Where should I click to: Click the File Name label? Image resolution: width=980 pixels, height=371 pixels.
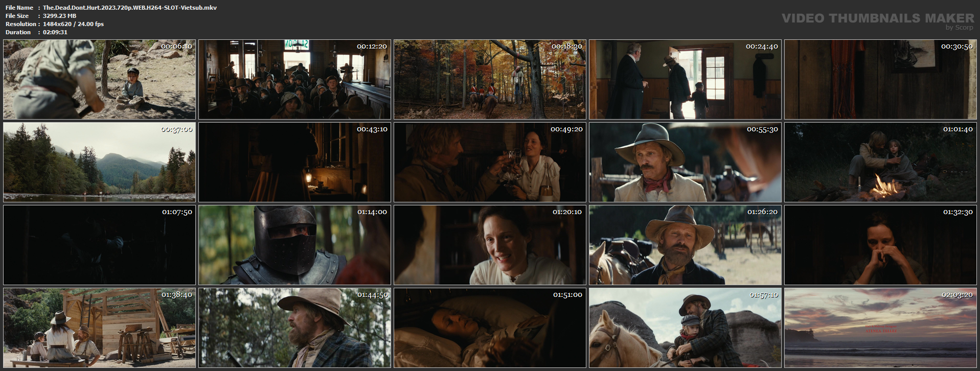tap(19, 8)
